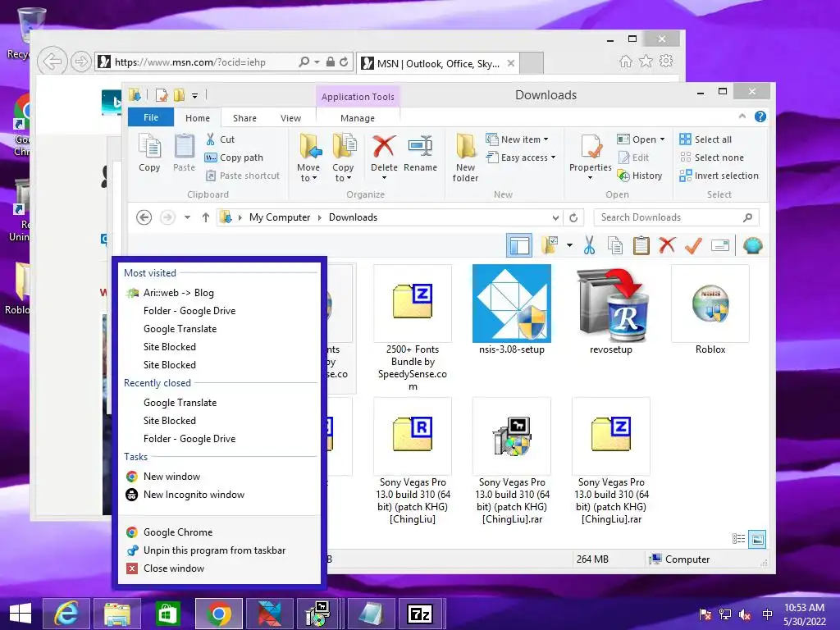Image resolution: width=840 pixels, height=630 pixels.
Task: Click the back arrow in Explorer
Action: (144, 217)
